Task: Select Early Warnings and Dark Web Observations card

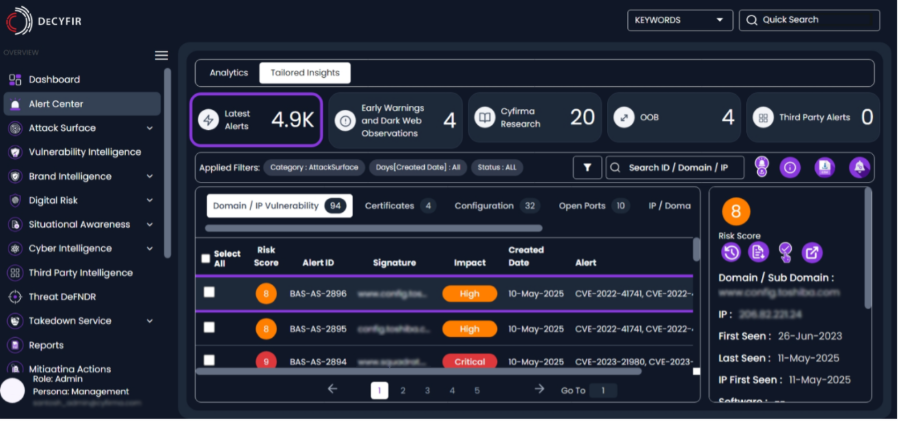Action: [x=395, y=120]
